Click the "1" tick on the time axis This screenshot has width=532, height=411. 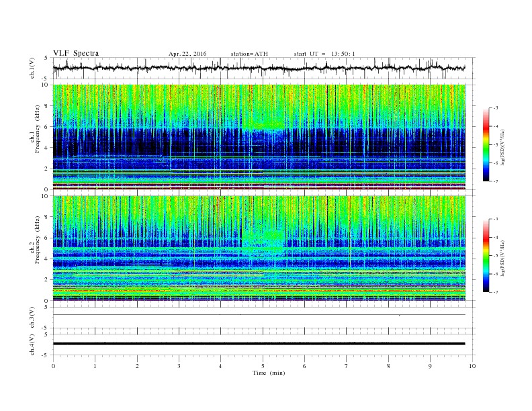point(95,366)
